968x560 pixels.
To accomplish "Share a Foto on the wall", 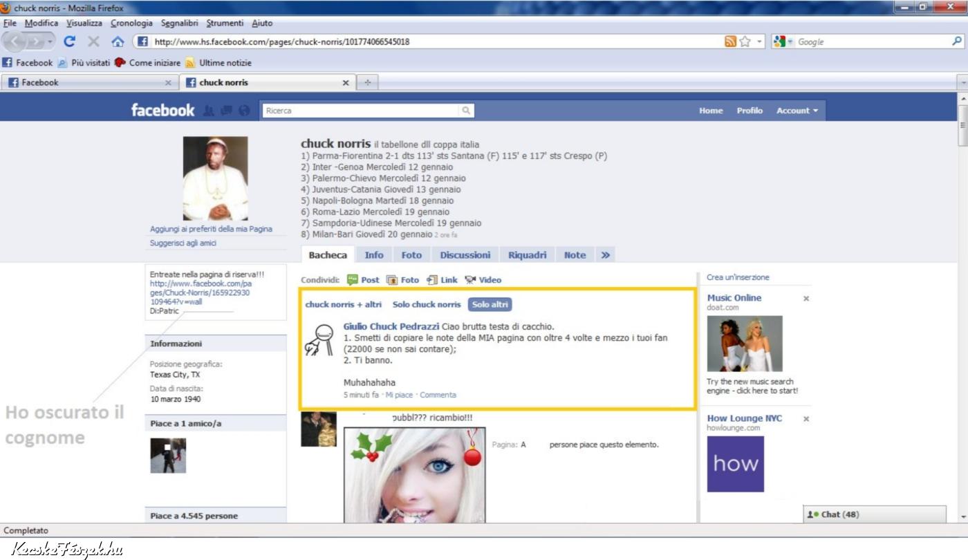I will pos(403,280).
